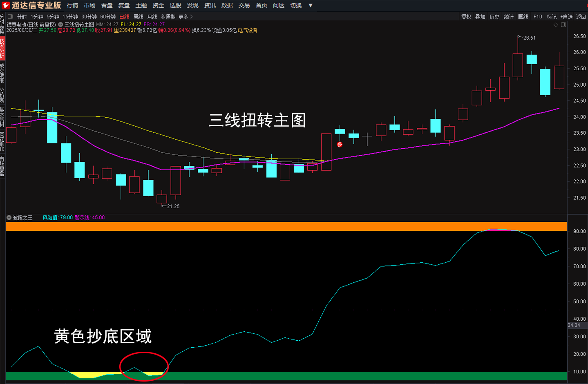
Task: Select 成交明细 in the left sidebar
Action: [2, 73]
